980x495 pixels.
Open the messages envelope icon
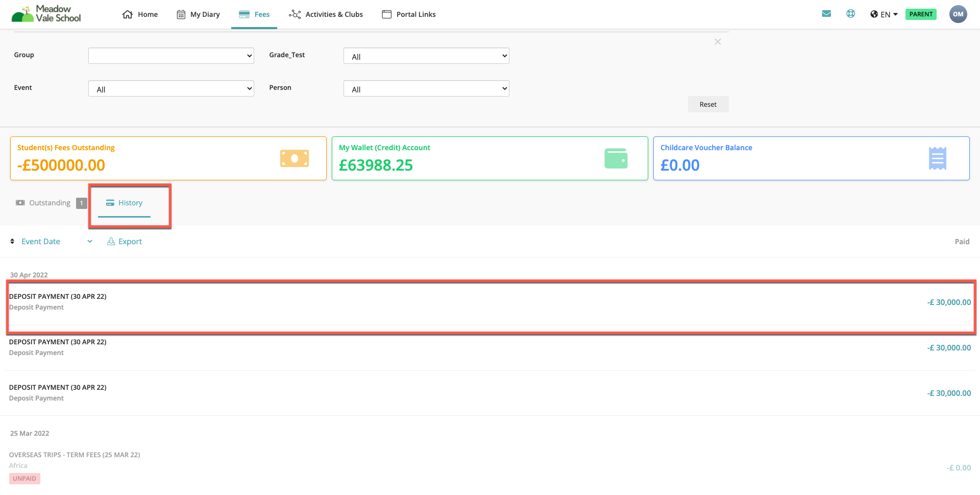(826, 14)
